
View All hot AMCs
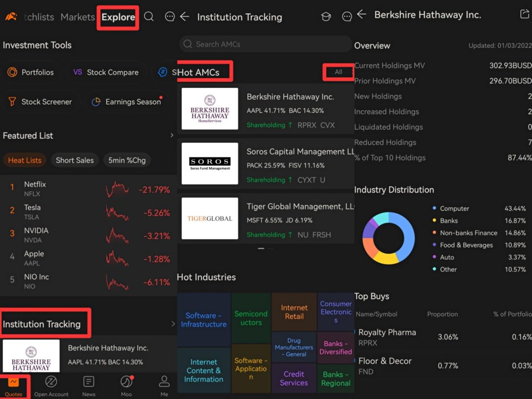pyautogui.click(x=338, y=72)
